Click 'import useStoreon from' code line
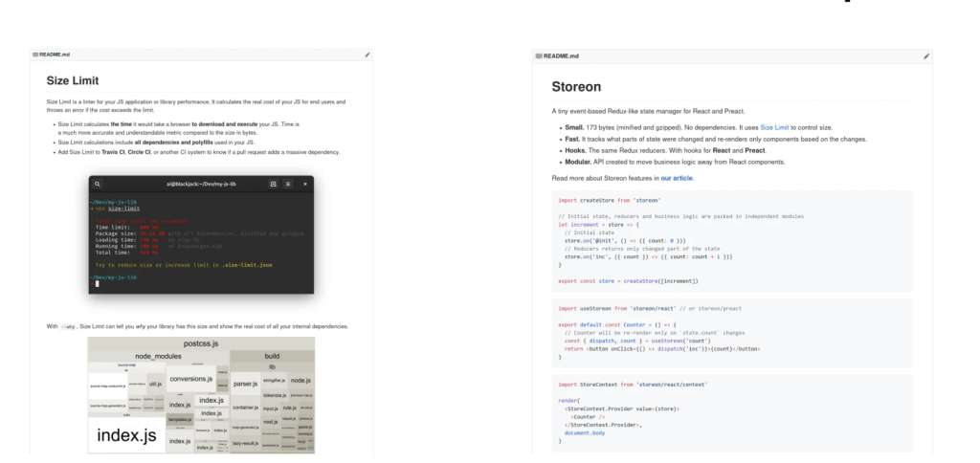Viewport: 980px width, 463px height. 650,309
